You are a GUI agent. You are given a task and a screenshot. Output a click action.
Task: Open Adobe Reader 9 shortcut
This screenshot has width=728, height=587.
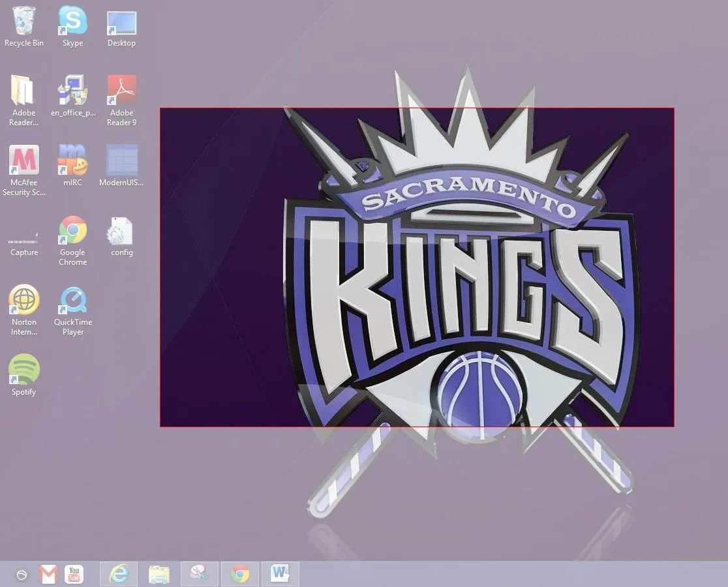tap(121, 90)
